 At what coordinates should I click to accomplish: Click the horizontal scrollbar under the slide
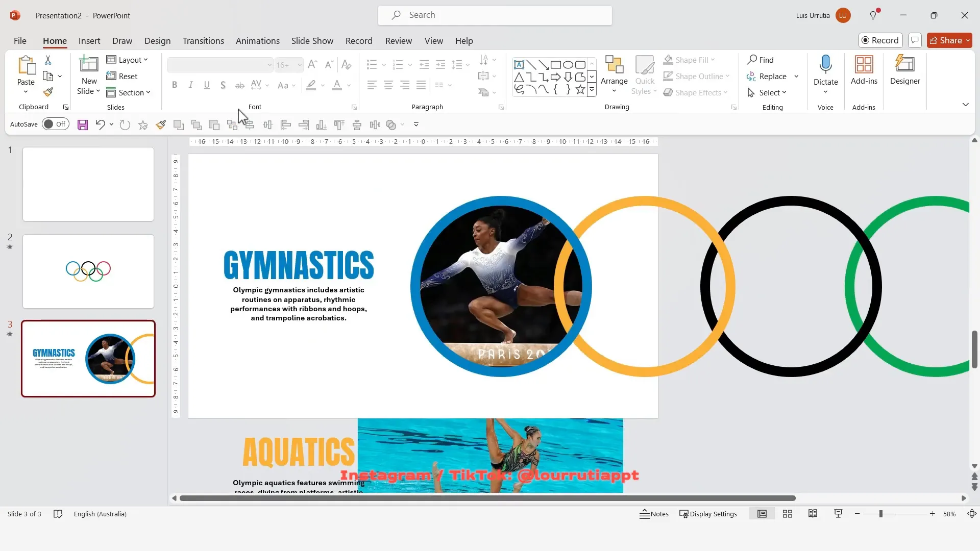pyautogui.click(x=487, y=498)
